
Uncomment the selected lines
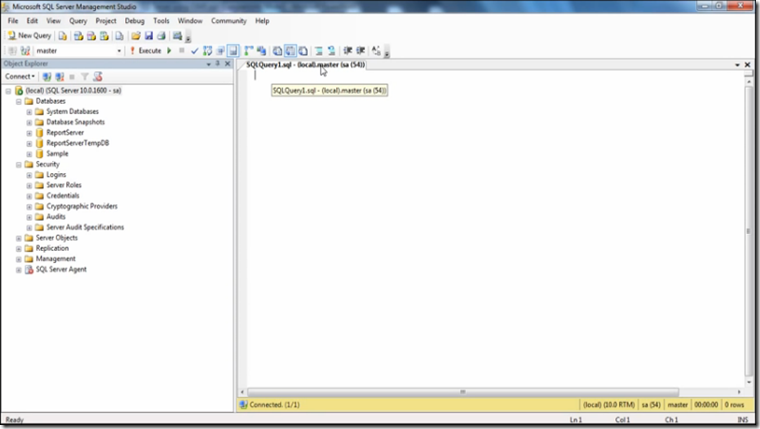click(332, 50)
